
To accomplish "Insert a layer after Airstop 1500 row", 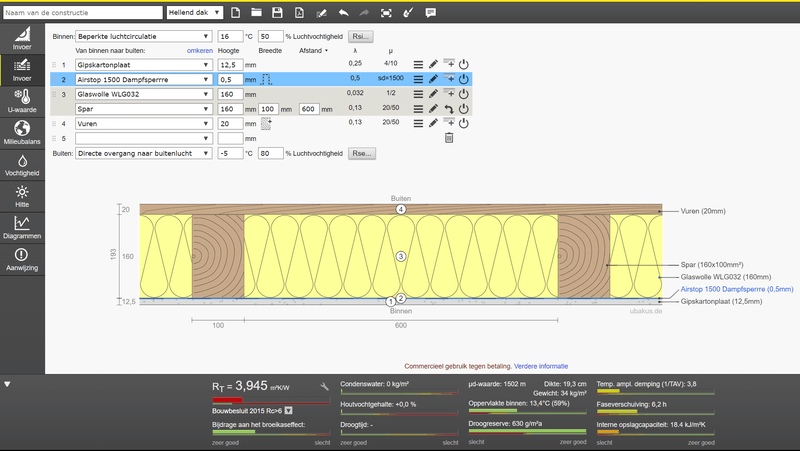I will 448,78.
